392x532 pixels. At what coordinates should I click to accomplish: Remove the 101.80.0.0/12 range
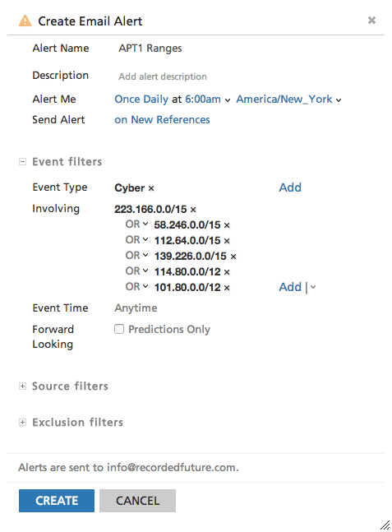[227, 288]
